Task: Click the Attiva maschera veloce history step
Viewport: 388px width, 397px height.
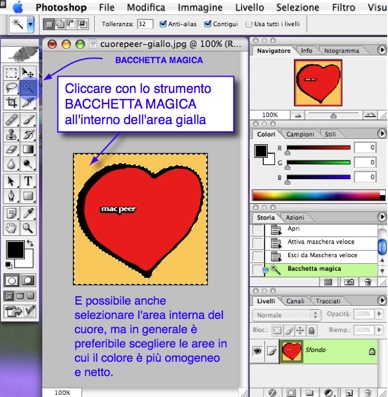Action: (321, 242)
